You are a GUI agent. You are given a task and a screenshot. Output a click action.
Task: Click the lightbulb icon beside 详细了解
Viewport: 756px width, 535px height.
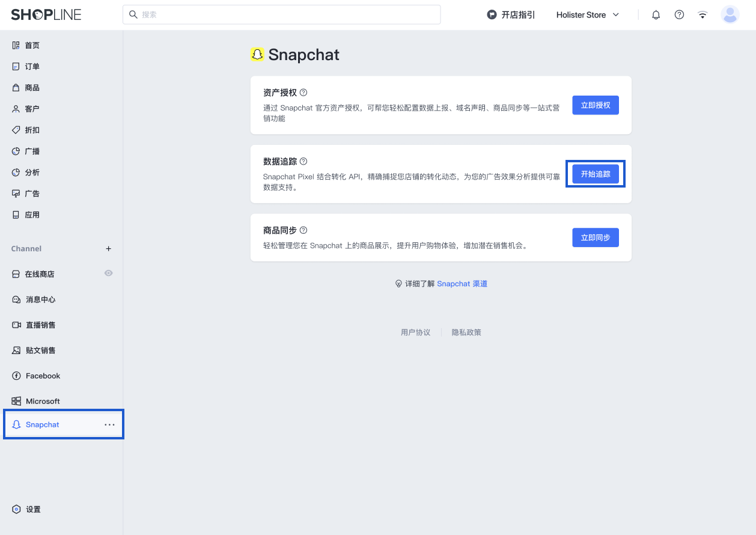398,284
